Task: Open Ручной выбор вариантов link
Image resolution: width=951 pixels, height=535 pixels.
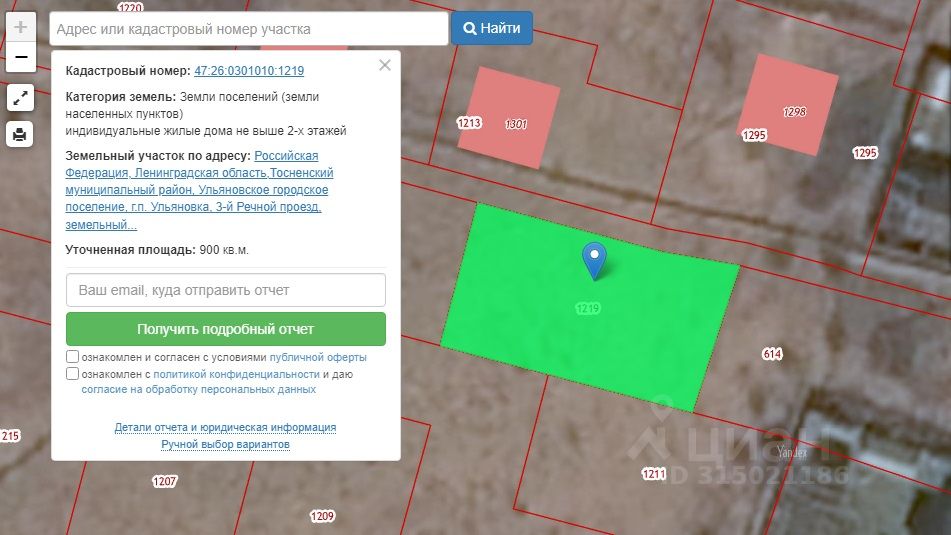Action: pyautogui.click(x=225, y=445)
